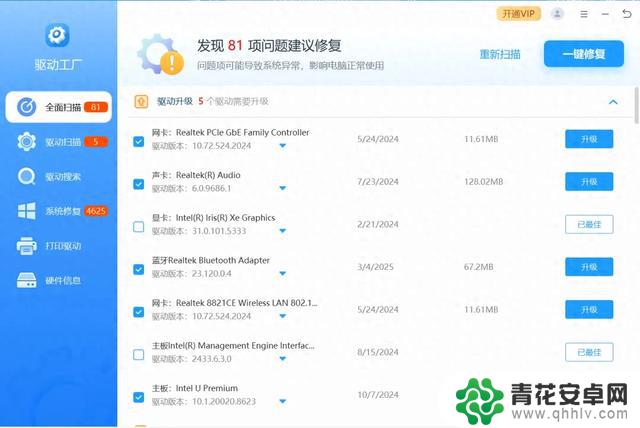The image size is (640, 428).
Task: Click 已最佳 for Intel Management Engine Interface
Action: 589,352
